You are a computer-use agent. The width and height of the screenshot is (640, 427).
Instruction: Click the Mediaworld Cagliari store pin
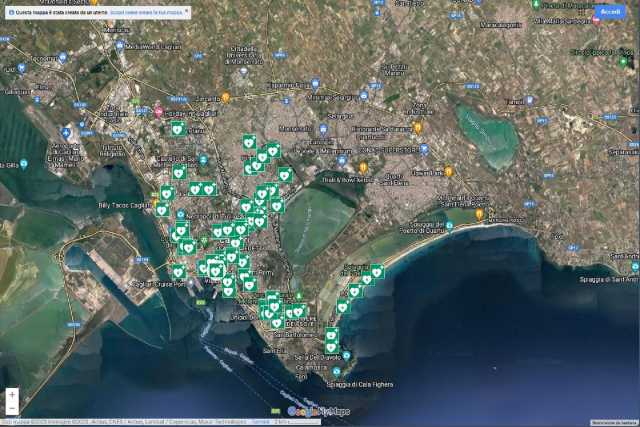pos(121,46)
